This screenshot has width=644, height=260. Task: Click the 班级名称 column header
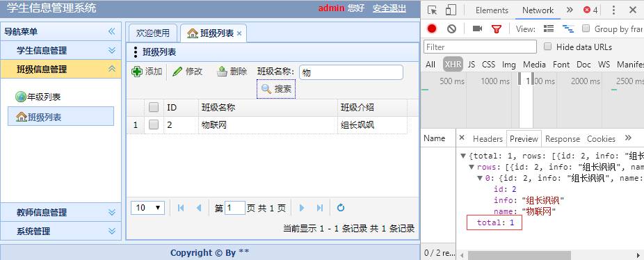268,108
